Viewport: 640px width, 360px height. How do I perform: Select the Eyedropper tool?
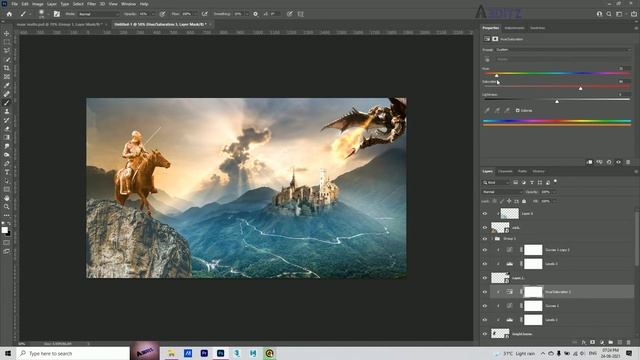click(x=7, y=85)
